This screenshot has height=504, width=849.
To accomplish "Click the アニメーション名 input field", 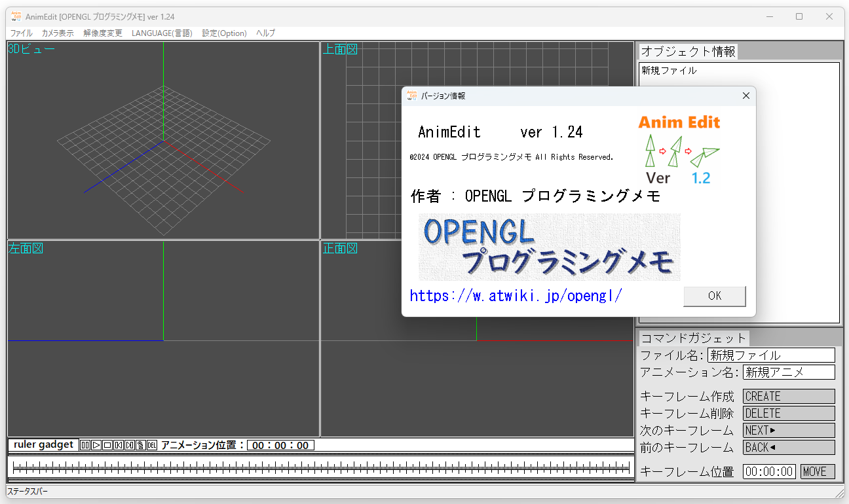I will point(789,372).
